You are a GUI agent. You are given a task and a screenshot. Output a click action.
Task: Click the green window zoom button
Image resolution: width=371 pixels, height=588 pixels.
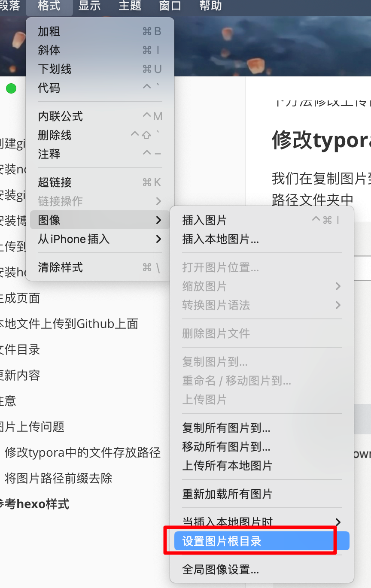(11, 88)
